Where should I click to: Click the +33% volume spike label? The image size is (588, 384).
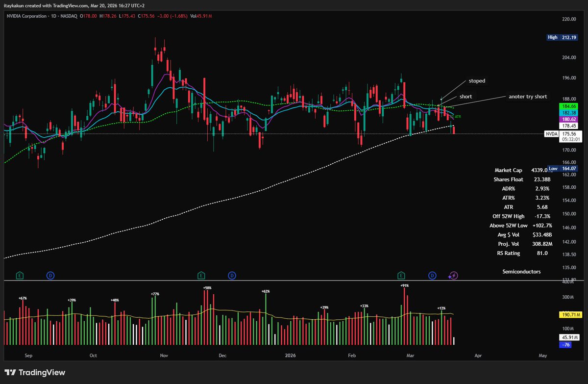click(364, 306)
